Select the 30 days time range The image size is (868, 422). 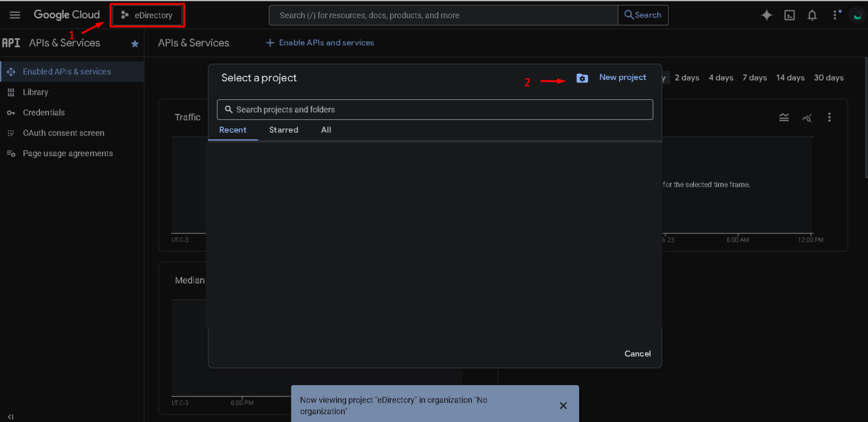pyautogui.click(x=829, y=77)
